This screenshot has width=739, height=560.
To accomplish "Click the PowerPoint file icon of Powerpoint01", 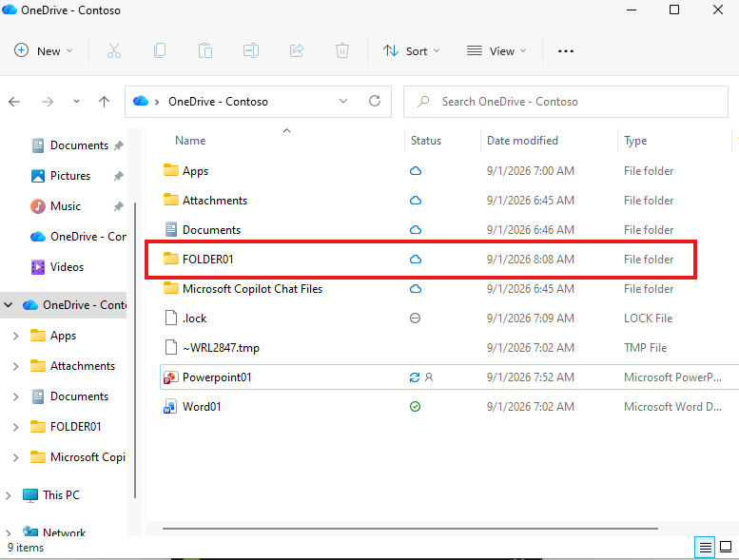I will [170, 377].
